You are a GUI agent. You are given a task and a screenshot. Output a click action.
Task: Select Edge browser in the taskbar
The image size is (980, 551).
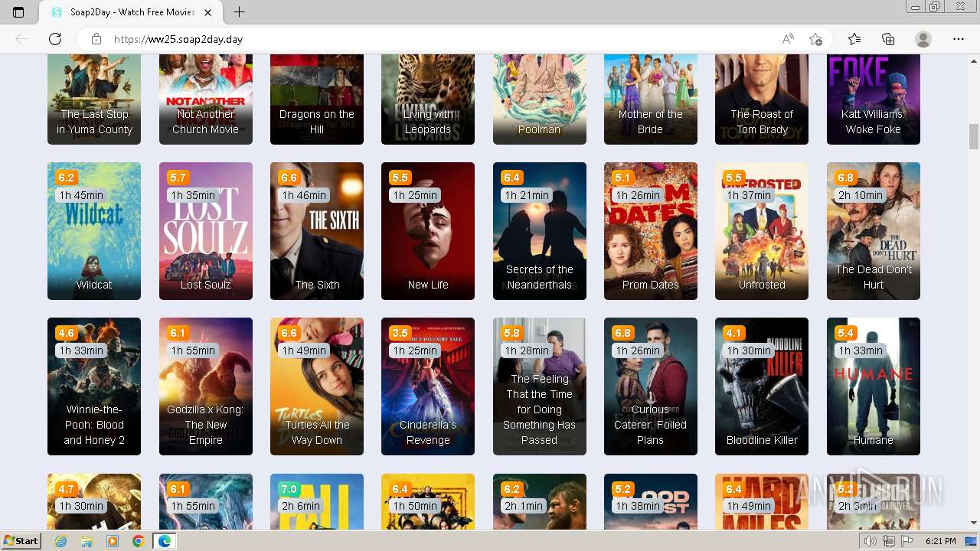(x=164, y=541)
